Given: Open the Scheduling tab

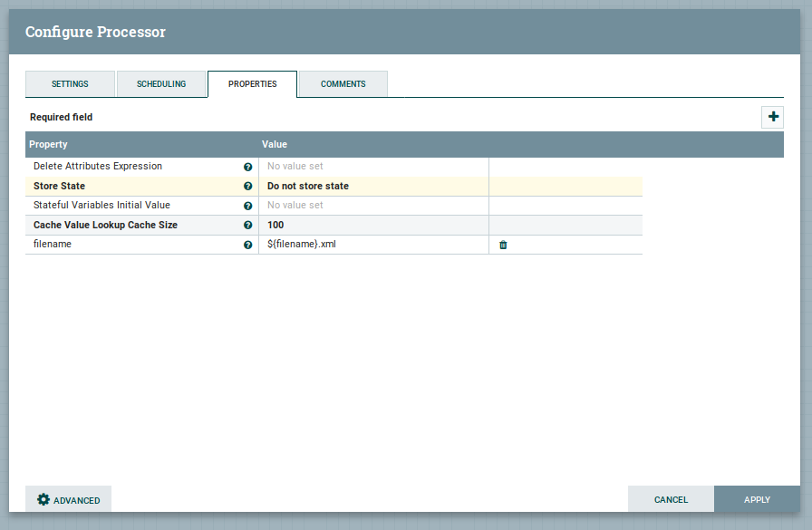Looking at the screenshot, I should click(x=161, y=84).
